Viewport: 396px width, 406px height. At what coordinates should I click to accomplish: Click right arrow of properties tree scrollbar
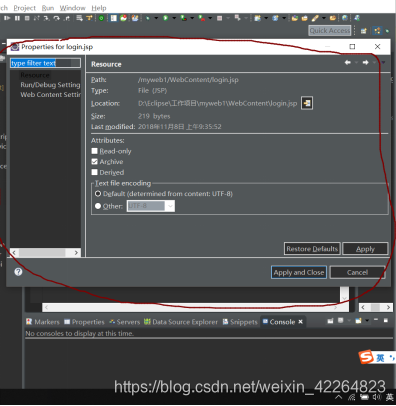(x=76, y=253)
